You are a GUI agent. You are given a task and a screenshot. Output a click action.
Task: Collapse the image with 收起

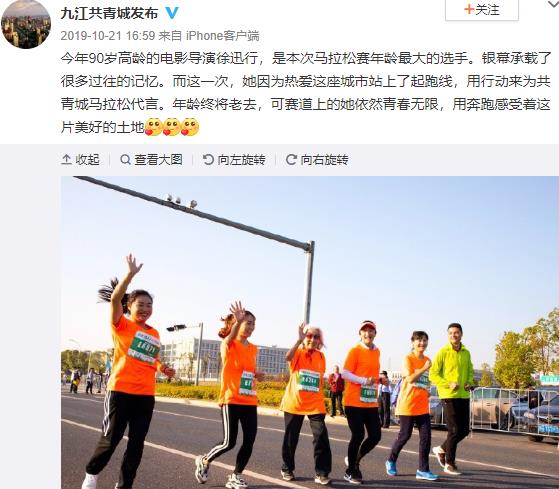pos(80,160)
